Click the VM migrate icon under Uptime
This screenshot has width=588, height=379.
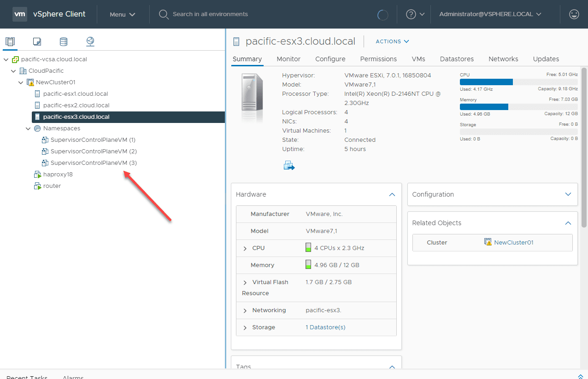click(289, 166)
